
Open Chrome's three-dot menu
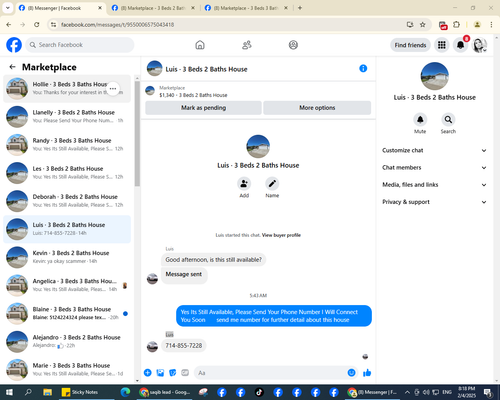coord(491,25)
